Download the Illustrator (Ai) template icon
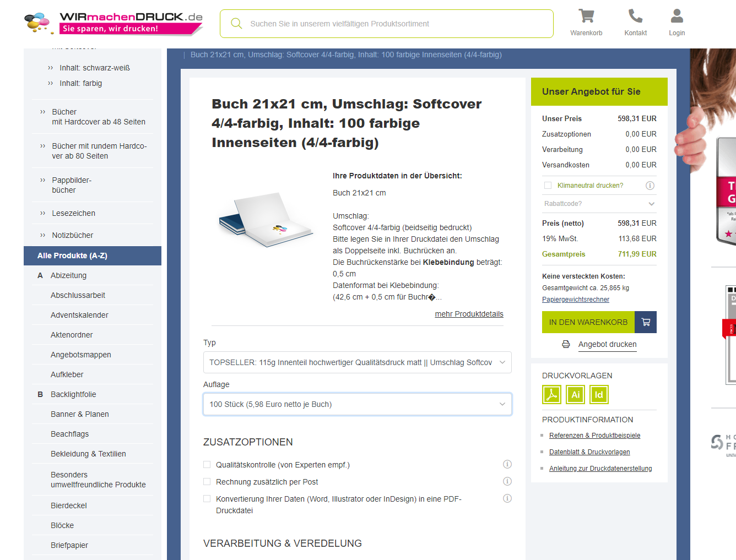 [x=575, y=395]
